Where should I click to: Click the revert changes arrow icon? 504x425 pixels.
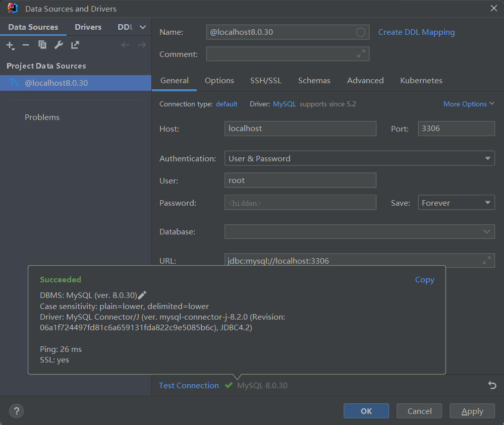pos(492,385)
